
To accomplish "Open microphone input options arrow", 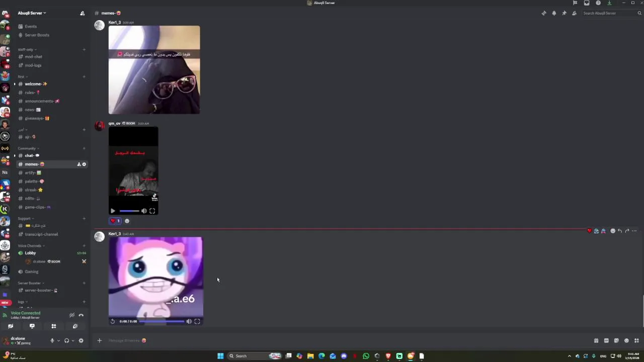I will (x=58, y=340).
